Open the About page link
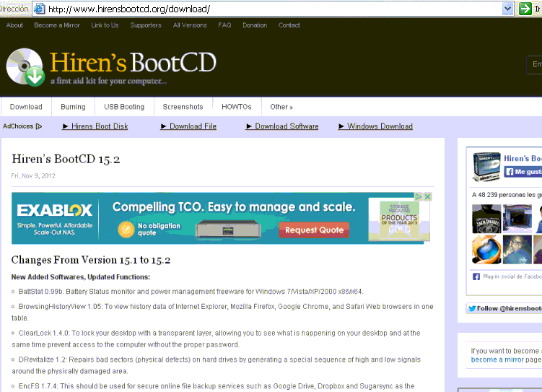Viewport: 542px width, 392px height. (14, 25)
